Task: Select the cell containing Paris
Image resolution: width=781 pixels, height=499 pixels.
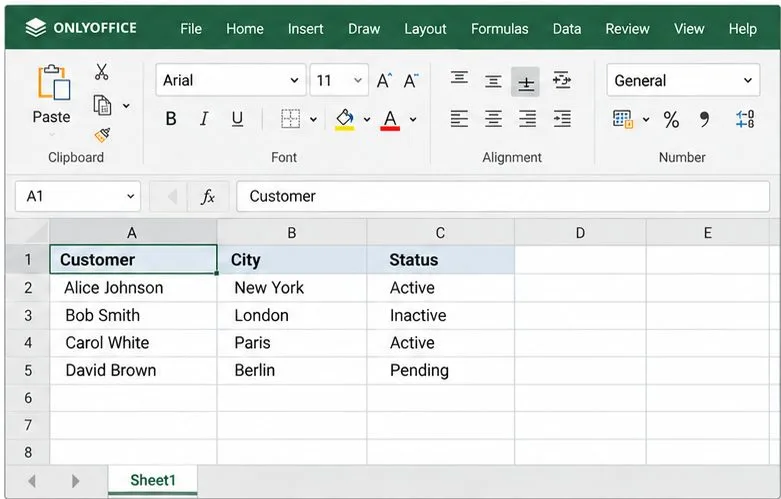Action: [292, 343]
